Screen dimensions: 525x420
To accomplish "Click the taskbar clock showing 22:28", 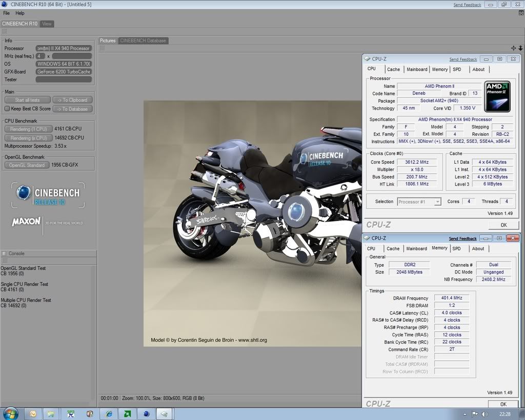I will (x=505, y=414).
